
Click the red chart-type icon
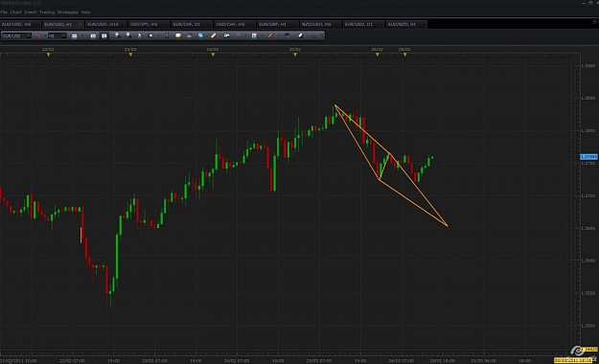click(x=37, y=35)
